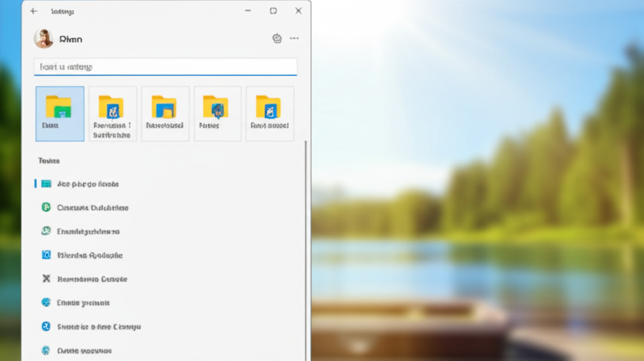Viewport: 644px width, 361px height.
Task: Click the back arrow in the title bar
Action: tap(34, 11)
